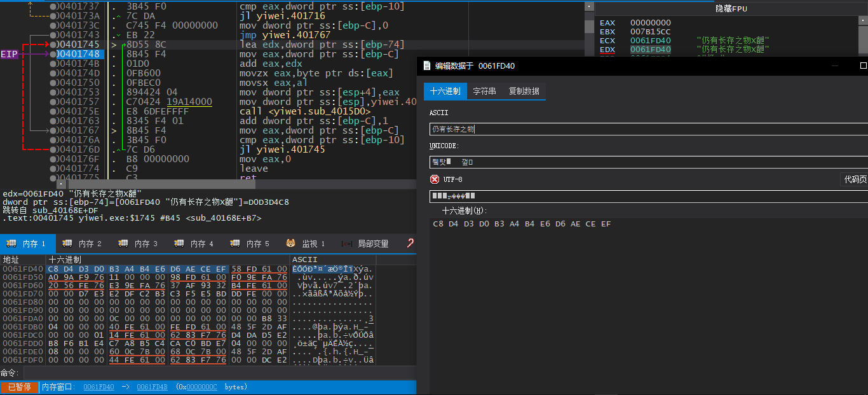
Task: Click the 内存 4 memory dump icon
Action: 179,244
